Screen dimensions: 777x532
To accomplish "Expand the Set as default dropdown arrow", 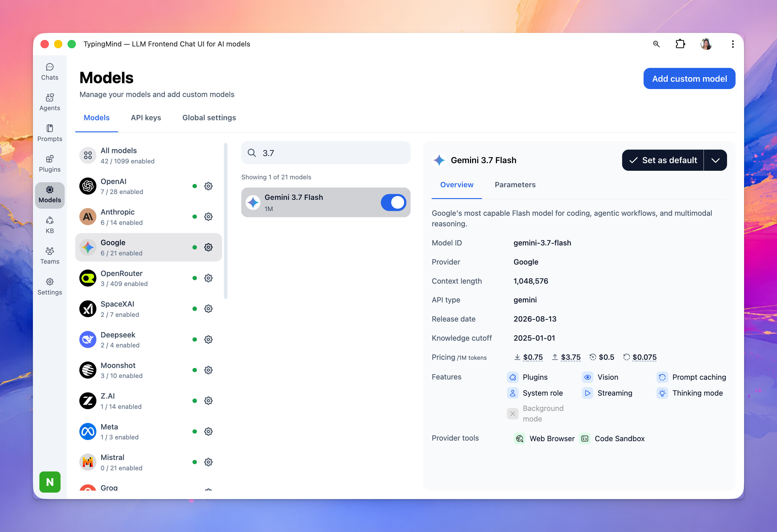I will click(715, 160).
